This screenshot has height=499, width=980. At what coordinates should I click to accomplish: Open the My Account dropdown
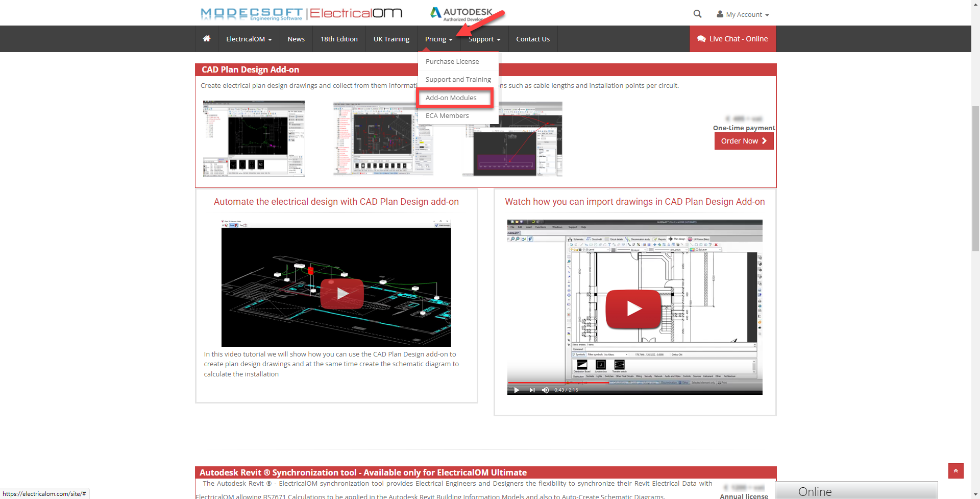click(743, 14)
